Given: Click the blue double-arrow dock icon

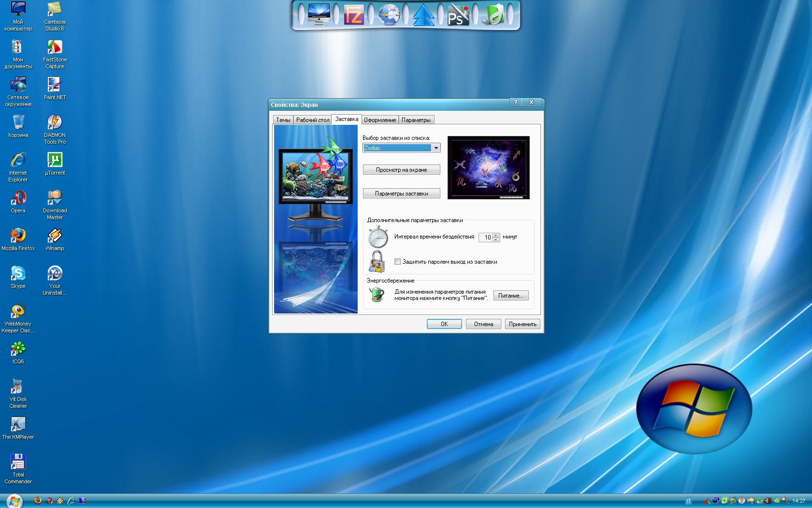Looking at the screenshot, I should tap(423, 15).
